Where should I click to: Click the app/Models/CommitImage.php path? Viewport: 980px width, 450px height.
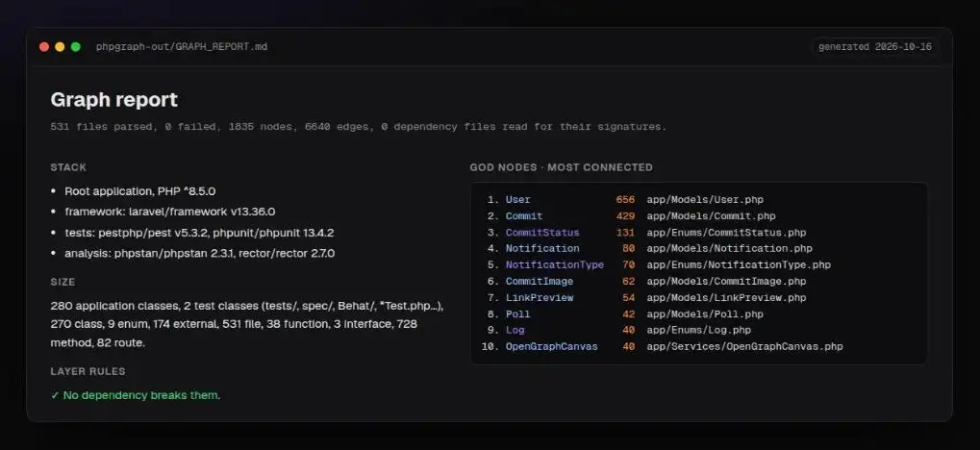[x=726, y=281]
